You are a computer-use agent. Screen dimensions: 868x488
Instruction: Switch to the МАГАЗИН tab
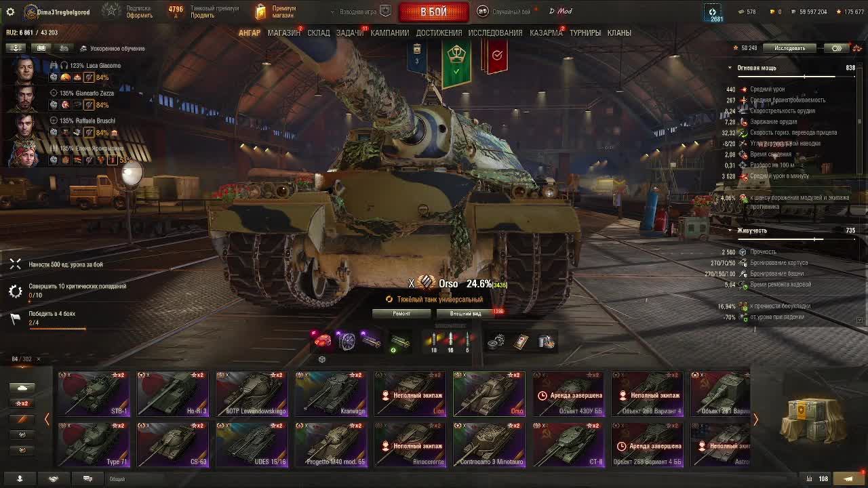tap(283, 33)
